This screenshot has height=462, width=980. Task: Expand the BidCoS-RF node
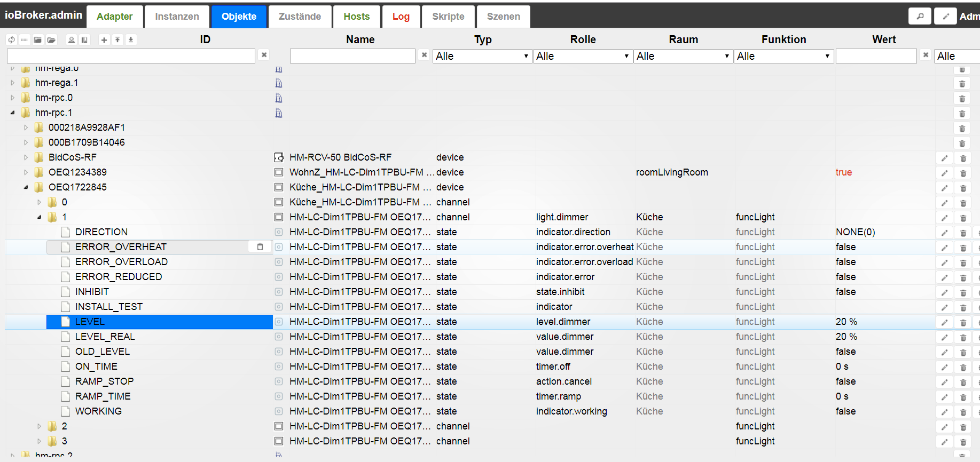[26, 157]
